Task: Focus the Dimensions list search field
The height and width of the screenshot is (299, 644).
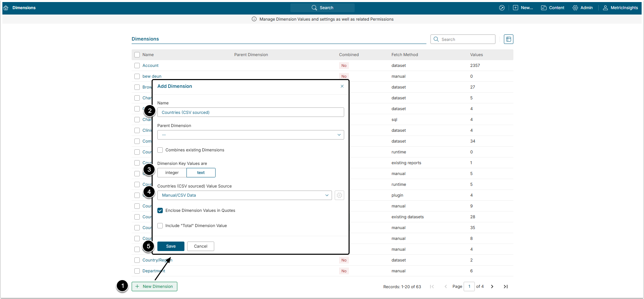Action: (x=463, y=39)
